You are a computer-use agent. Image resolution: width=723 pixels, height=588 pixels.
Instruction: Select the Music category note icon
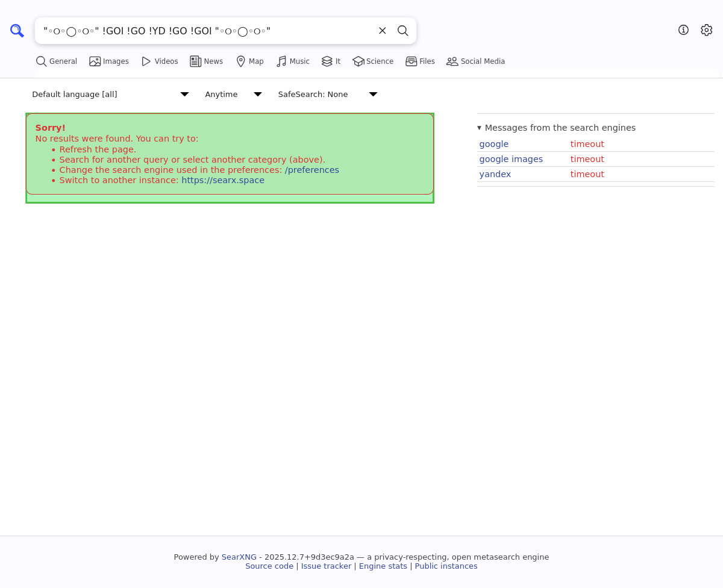(281, 61)
